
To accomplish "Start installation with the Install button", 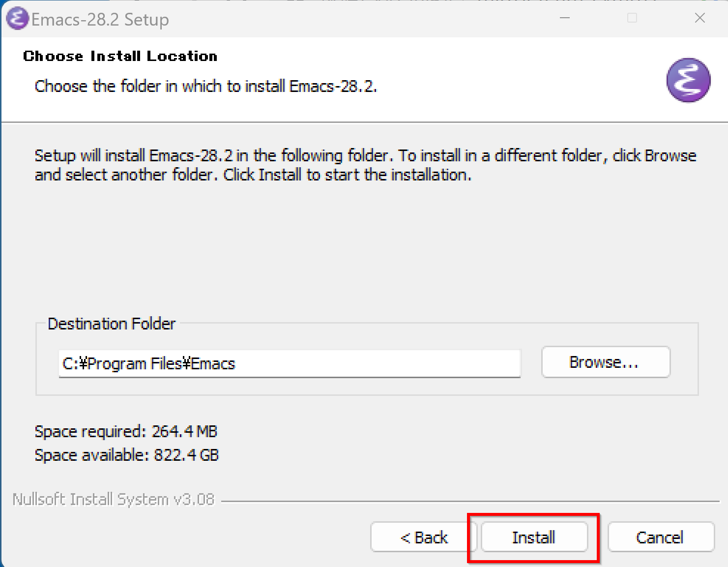I will (x=534, y=537).
